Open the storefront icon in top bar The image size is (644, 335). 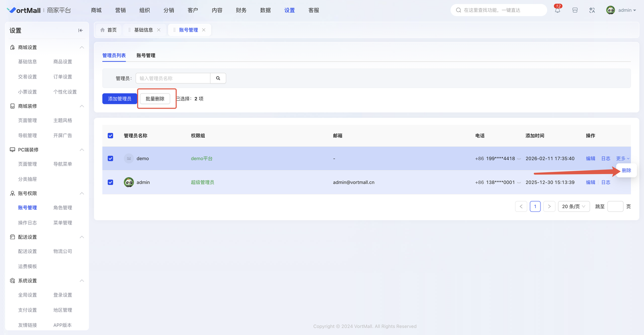point(575,10)
